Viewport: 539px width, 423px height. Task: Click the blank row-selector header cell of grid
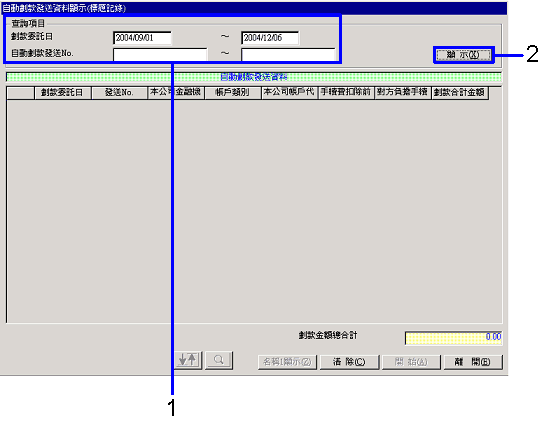(20, 93)
